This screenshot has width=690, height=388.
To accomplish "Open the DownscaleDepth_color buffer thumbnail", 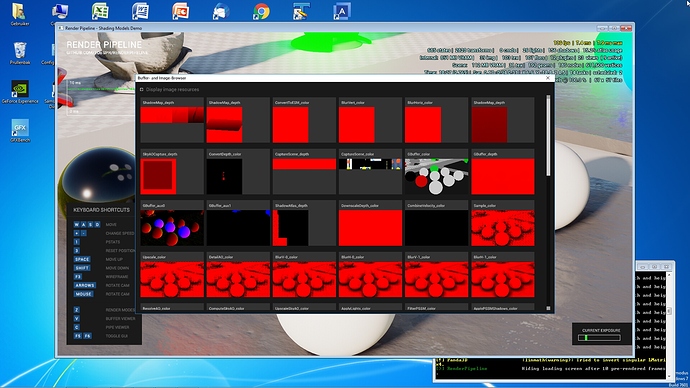I will (x=370, y=223).
